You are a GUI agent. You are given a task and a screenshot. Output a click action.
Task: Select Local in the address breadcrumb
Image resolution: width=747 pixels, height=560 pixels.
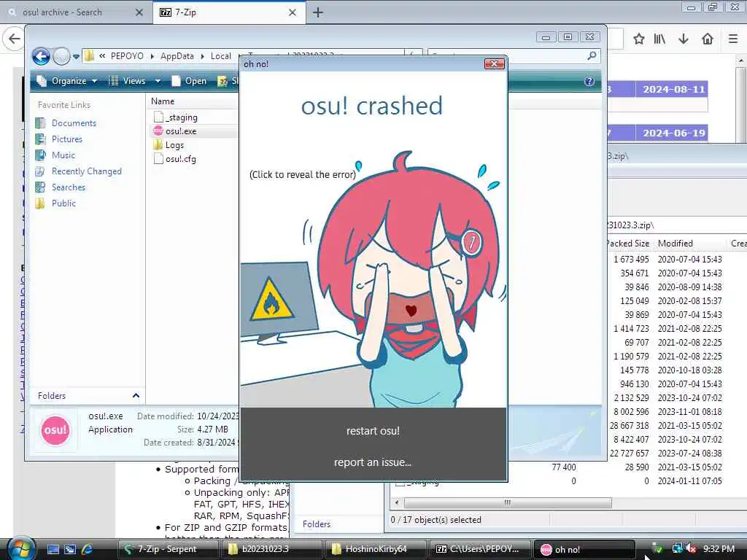[220, 56]
